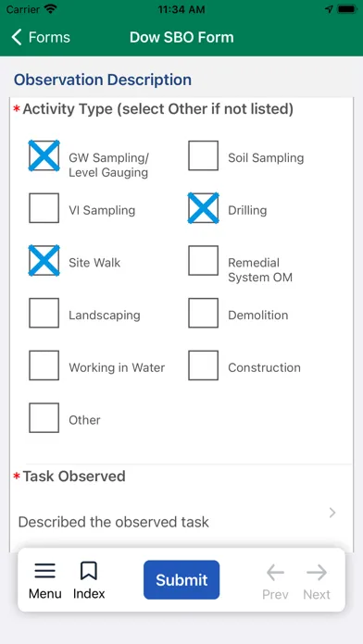Check the Demolition checkbox
Screen dimensions: 363x644
coord(203,313)
